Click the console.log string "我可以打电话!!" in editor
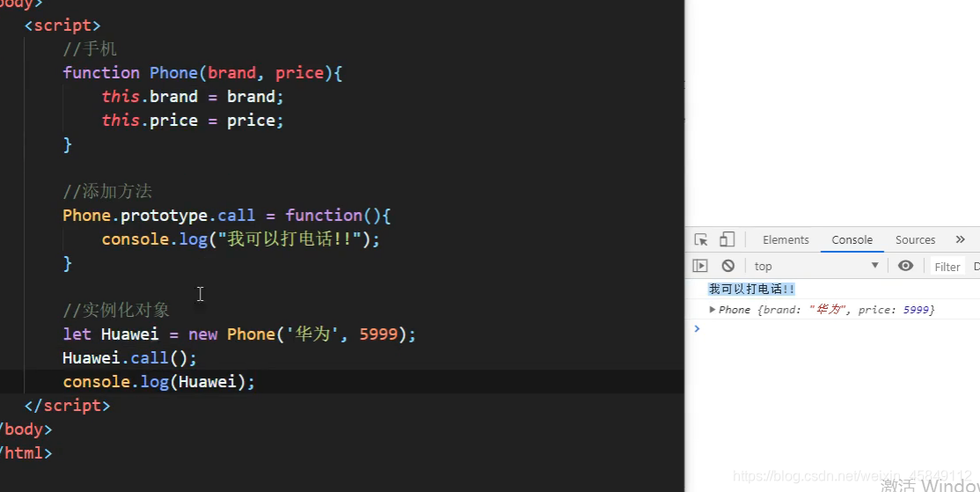This screenshot has height=492, width=980. click(289, 239)
